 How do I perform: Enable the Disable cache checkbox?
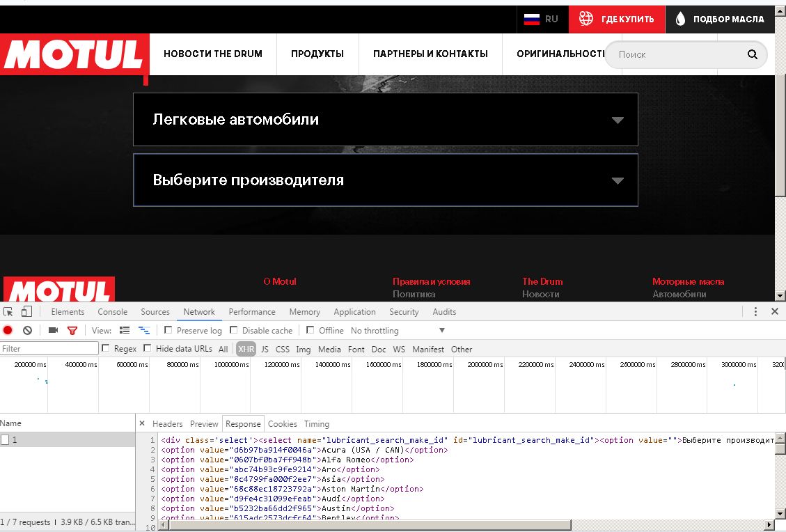tap(234, 330)
